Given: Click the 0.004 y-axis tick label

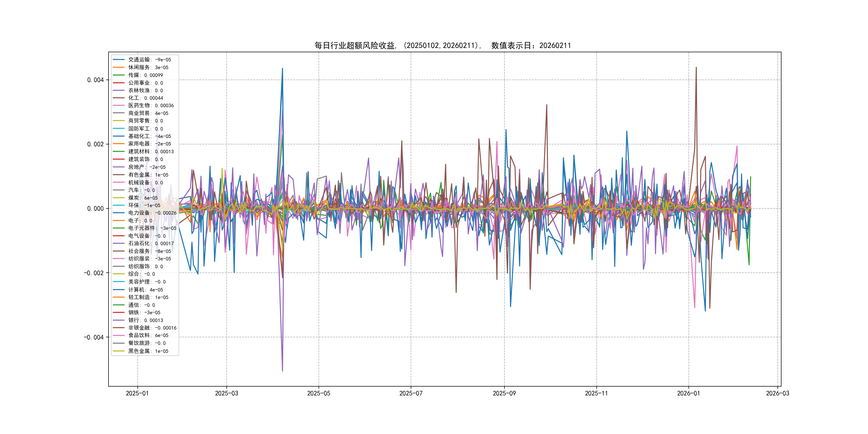Looking at the screenshot, I should (x=95, y=80).
